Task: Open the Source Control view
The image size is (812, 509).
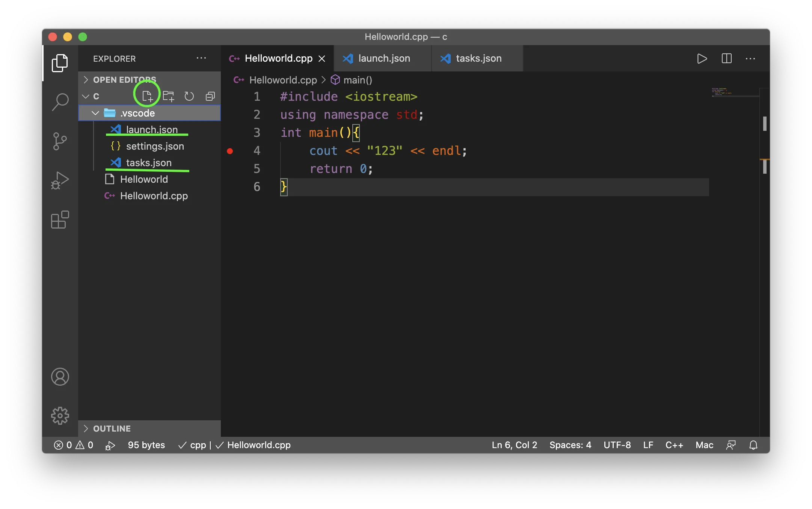Action: (x=60, y=141)
